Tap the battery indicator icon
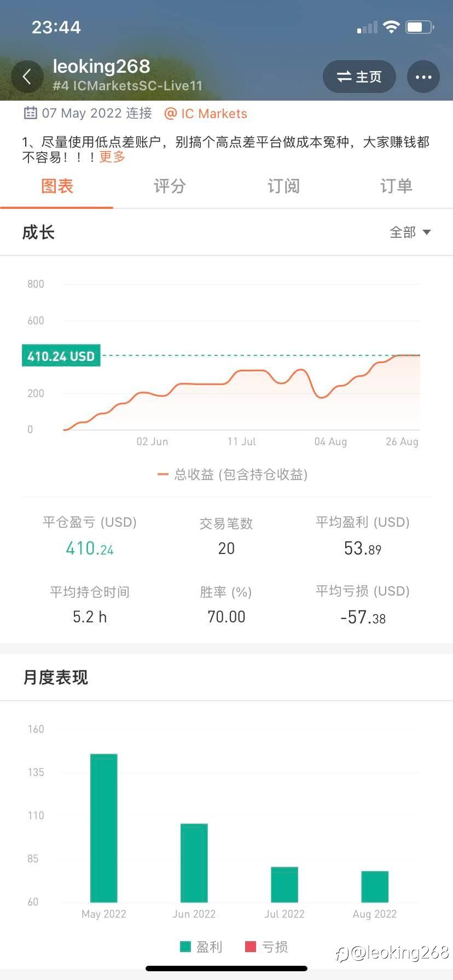This screenshot has width=453, height=980. [420, 27]
